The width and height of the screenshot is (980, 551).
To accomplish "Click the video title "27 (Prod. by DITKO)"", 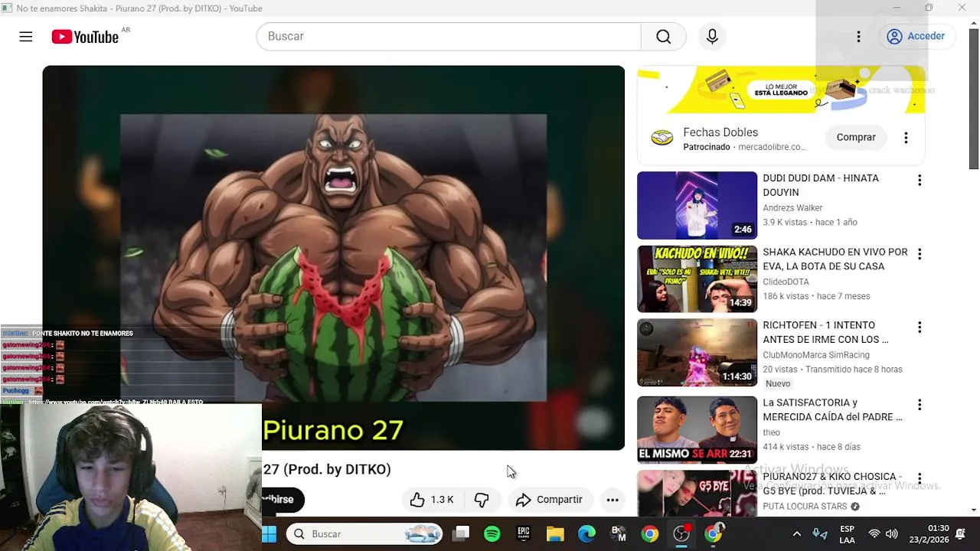I will pos(327,469).
